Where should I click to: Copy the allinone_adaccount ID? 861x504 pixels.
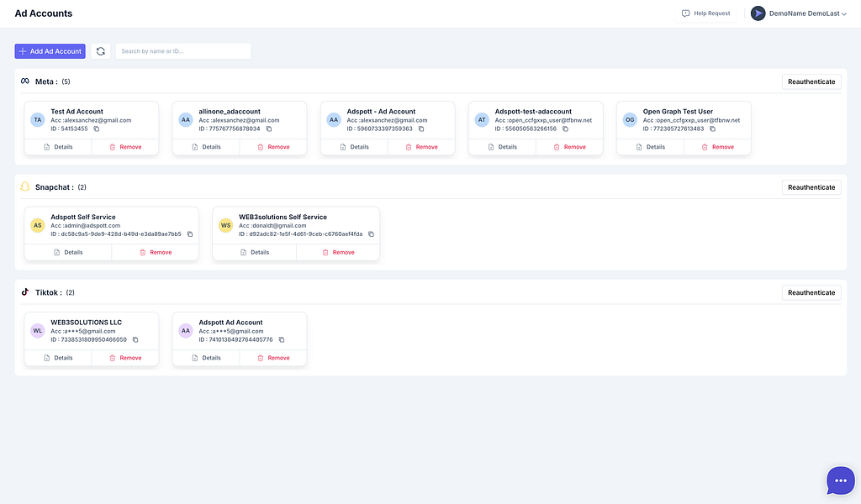coord(269,129)
